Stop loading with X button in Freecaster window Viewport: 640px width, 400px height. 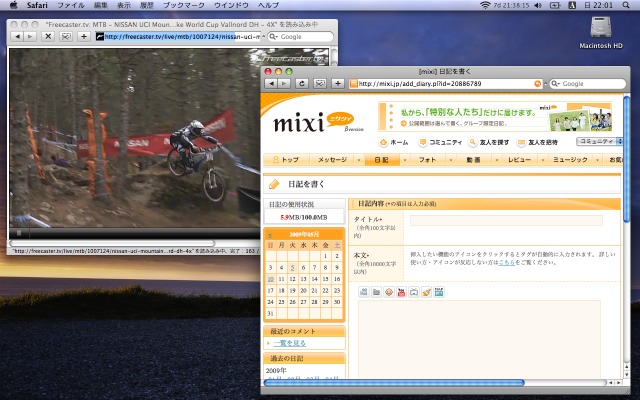tap(48, 36)
